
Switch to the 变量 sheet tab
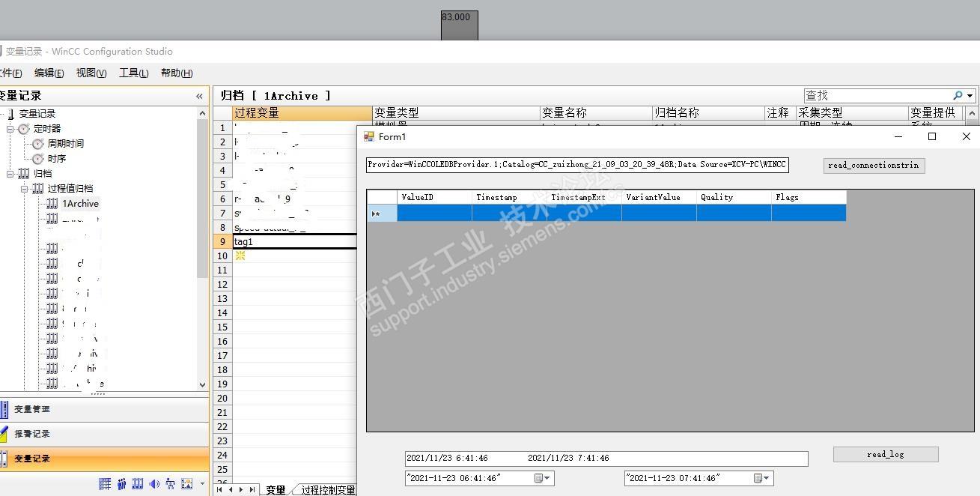276,490
